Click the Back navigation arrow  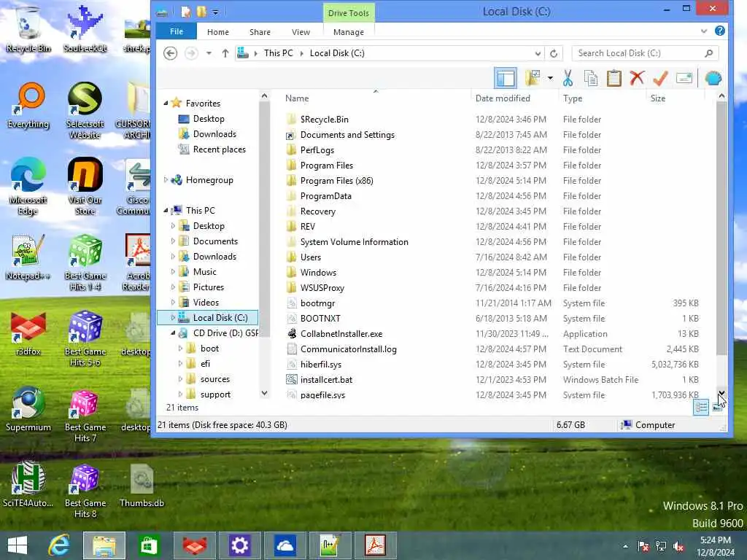[170, 52]
